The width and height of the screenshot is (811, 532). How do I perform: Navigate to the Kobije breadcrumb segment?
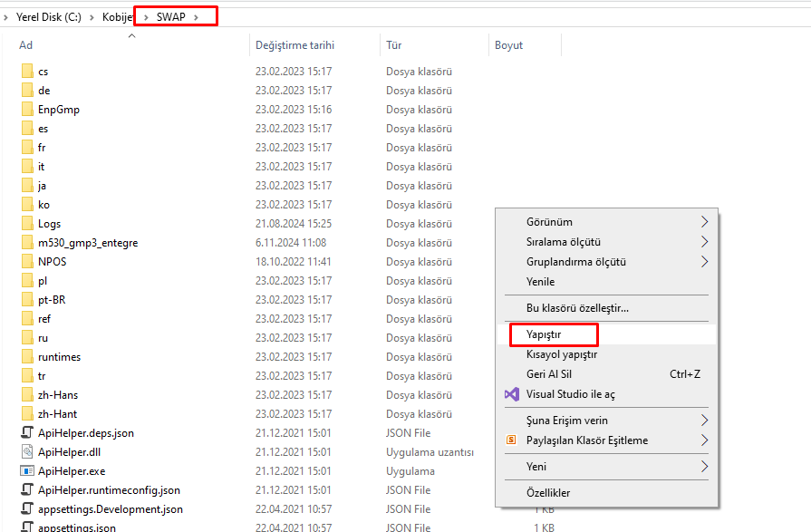118,17
